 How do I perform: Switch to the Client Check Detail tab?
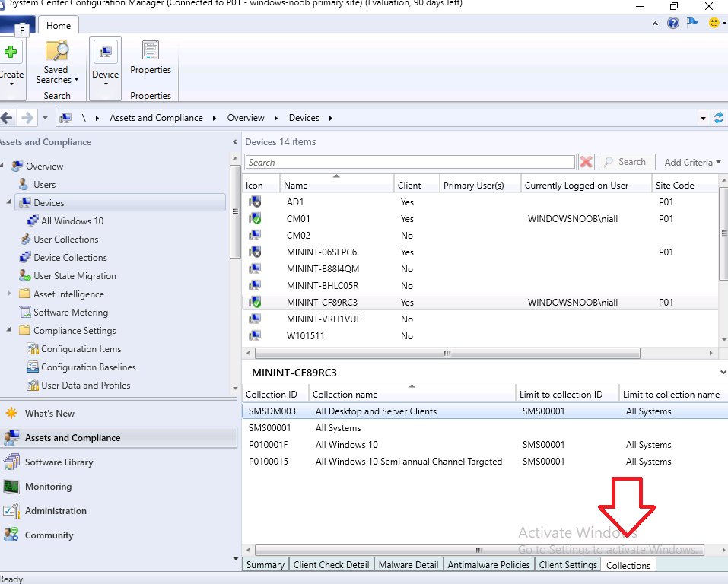(x=331, y=564)
